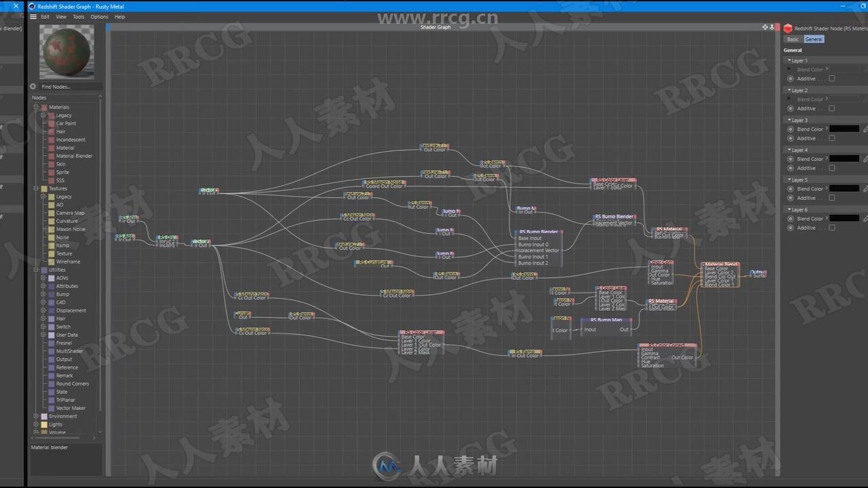This screenshot has width=868, height=488.
Task: Expand the AOVs utilities subgroup
Action: point(43,278)
